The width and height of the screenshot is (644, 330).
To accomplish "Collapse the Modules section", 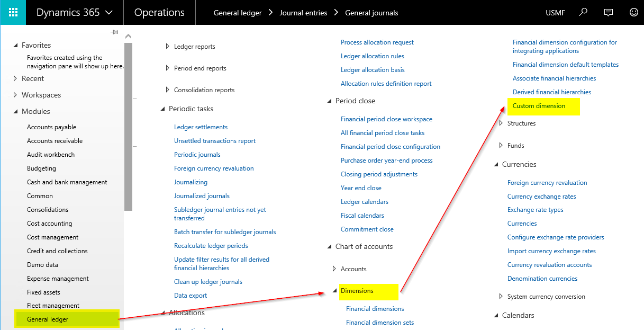I will 15,111.
